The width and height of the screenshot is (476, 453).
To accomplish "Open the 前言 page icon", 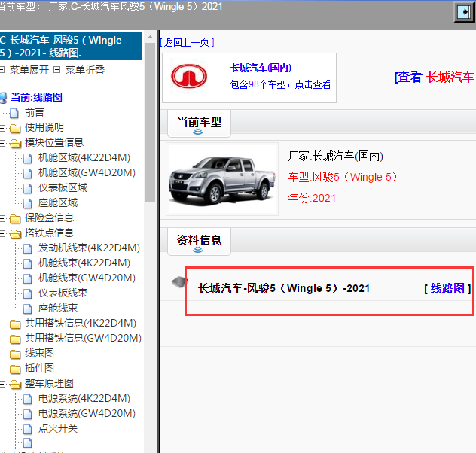I will pos(14,113).
